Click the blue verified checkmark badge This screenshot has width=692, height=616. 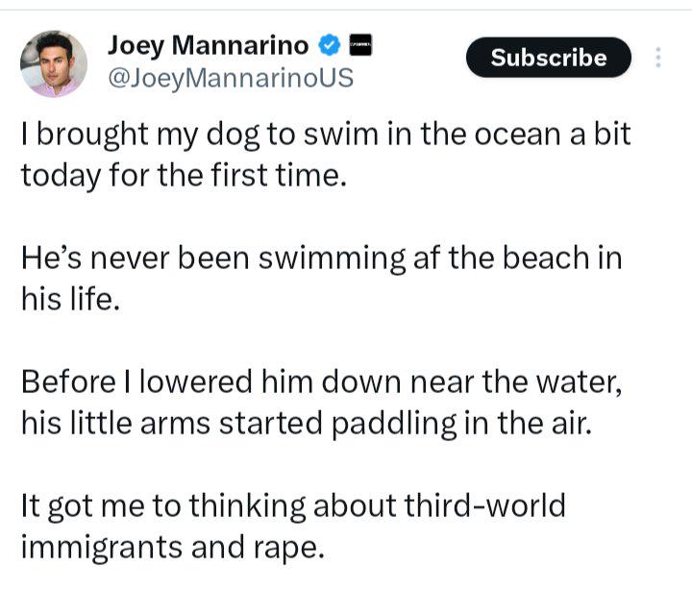[x=331, y=45]
